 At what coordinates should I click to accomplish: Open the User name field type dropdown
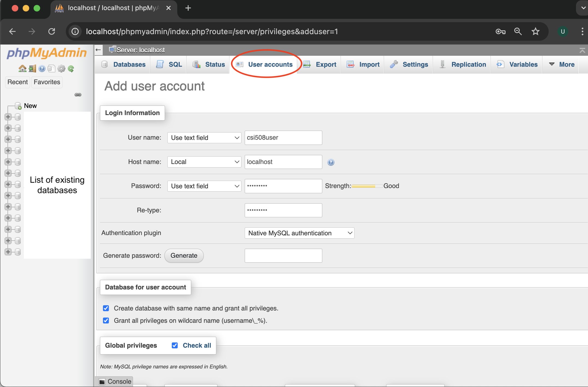[x=204, y=137]
